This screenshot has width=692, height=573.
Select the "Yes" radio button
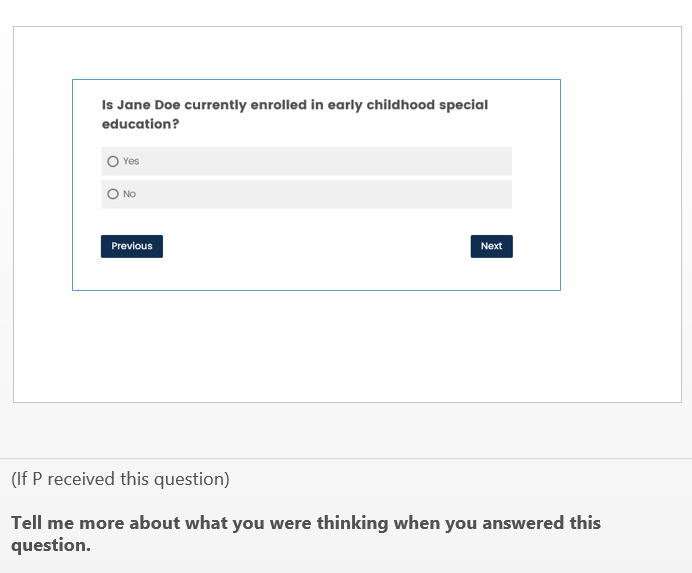click(113, 161)
